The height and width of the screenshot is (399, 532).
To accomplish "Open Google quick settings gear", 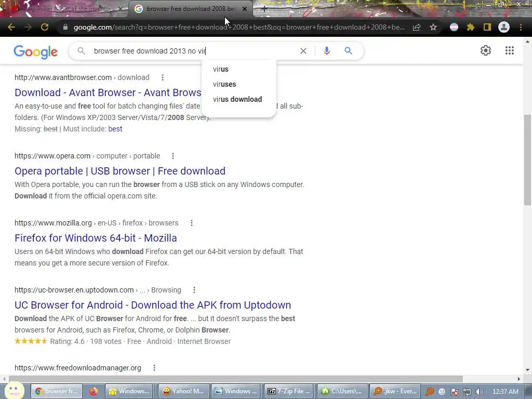I will tap(486, 50).
